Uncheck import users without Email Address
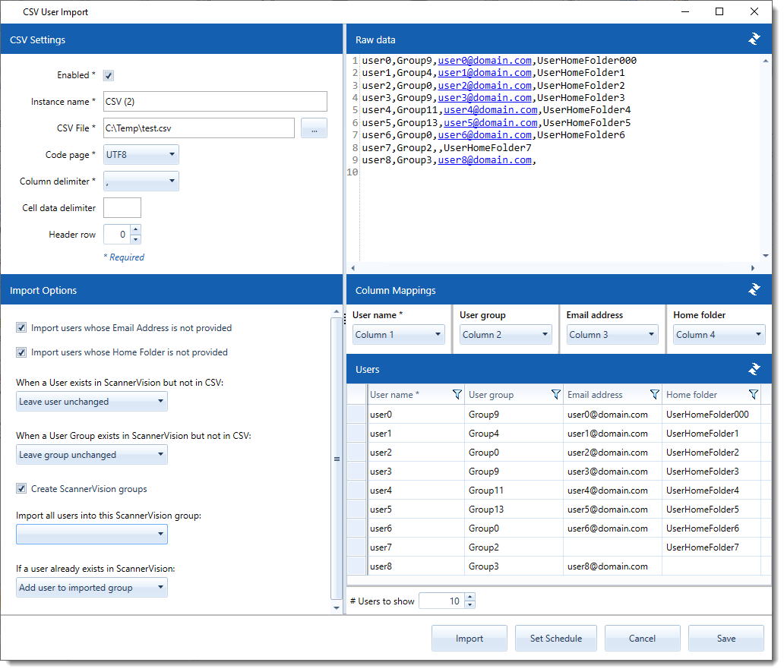The width and height of the screenshot is (784, 672). point(21,328)
